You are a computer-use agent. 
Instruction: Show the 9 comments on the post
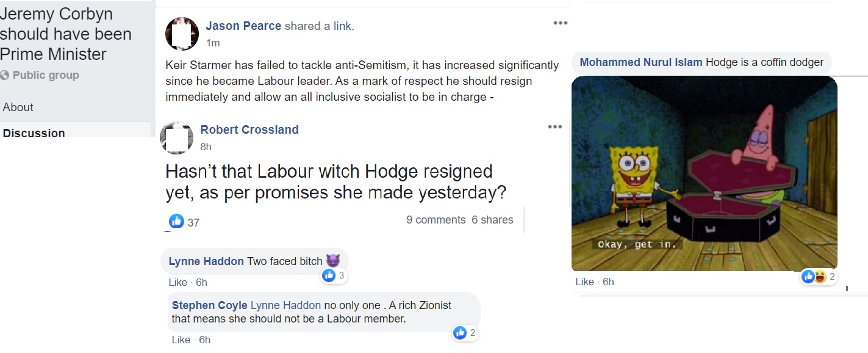436,220
